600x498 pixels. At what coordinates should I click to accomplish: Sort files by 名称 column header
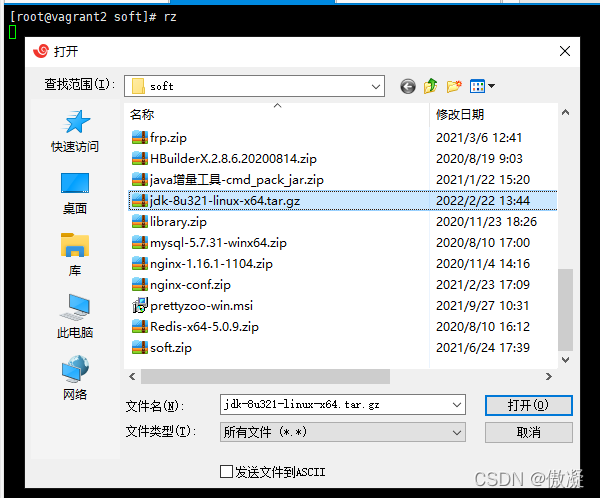point(276,114)
